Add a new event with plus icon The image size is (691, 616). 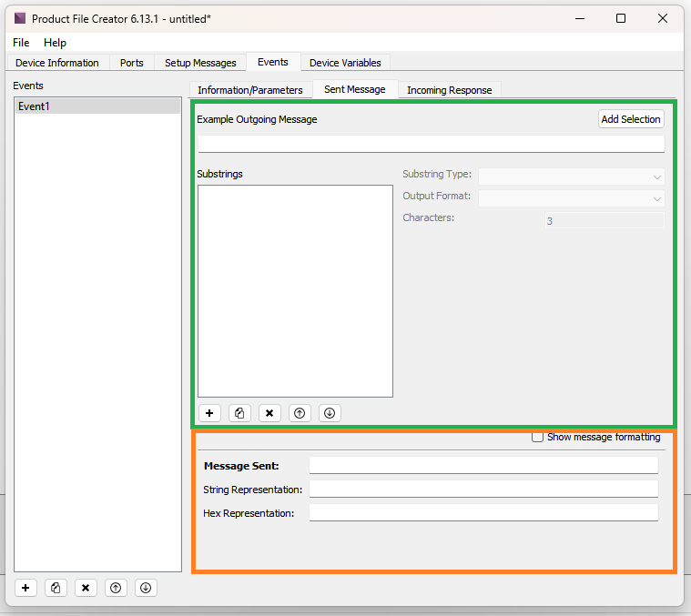coord(25,588)
